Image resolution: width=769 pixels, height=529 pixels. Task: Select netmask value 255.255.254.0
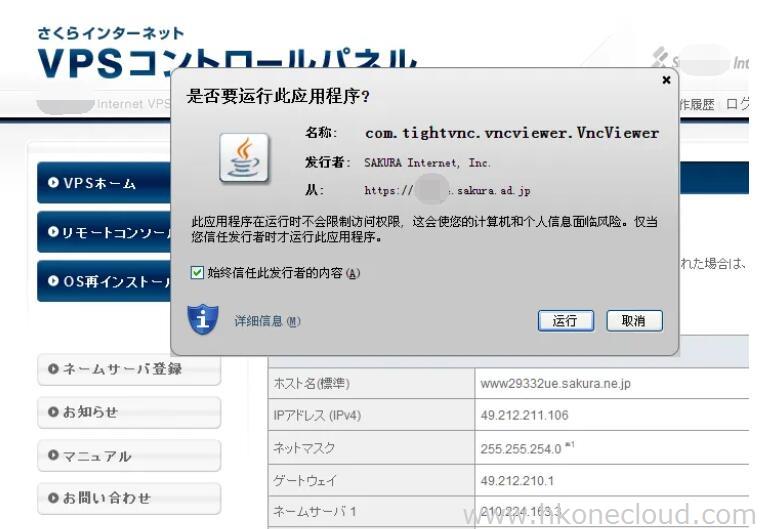(520, 449)
